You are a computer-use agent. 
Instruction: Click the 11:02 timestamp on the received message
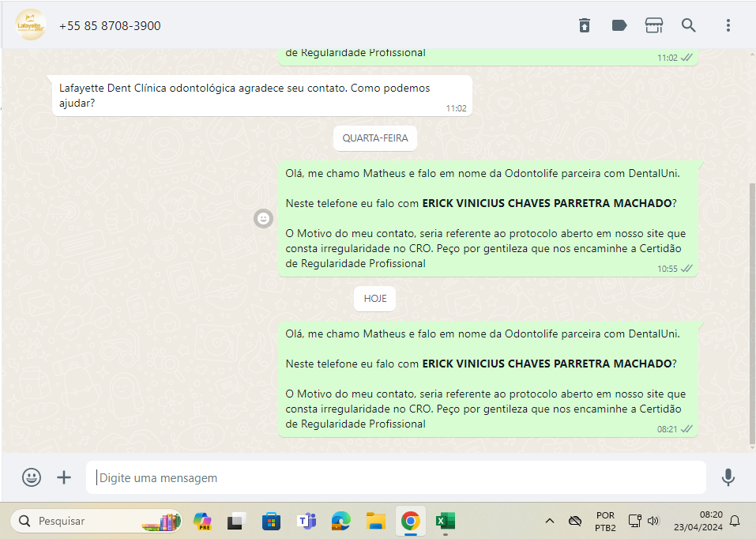[456, 108]
